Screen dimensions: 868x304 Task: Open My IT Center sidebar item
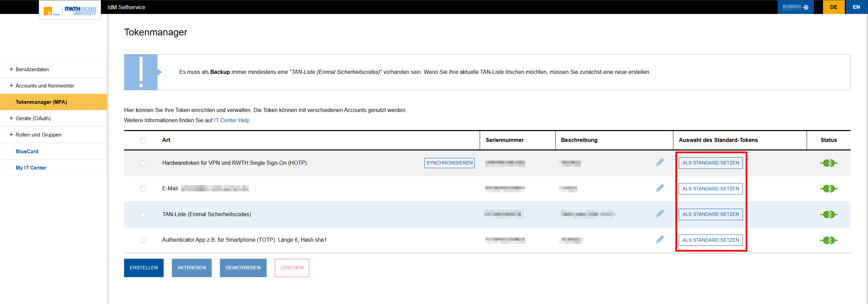[x=31, y=168]
